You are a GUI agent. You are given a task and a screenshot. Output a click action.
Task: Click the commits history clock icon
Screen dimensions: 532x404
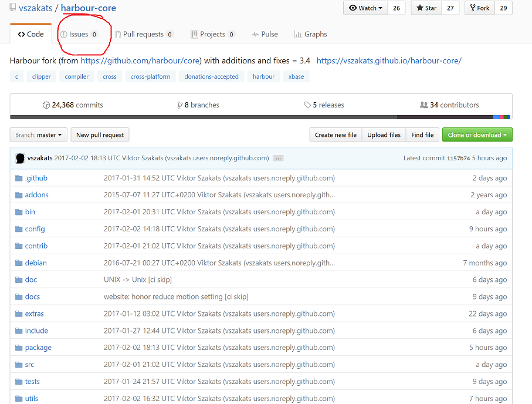click(x=46, y=105)
